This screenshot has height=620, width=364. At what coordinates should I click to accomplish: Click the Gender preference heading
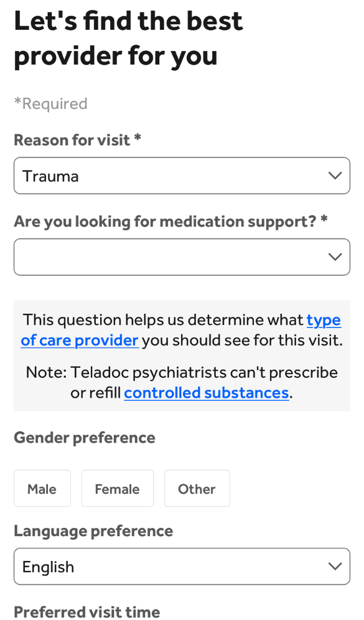pos(84,438)
